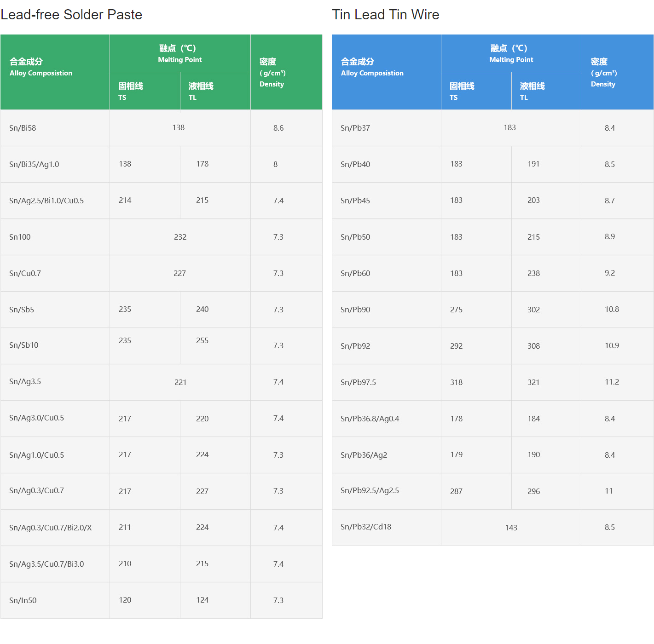Click the Tin Lead Tin Wire heading

385,15
